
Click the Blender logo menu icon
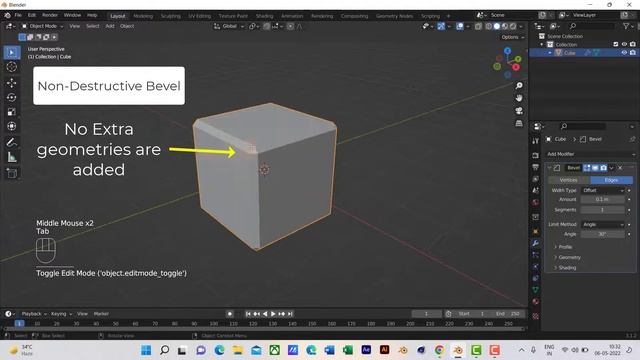7,15
